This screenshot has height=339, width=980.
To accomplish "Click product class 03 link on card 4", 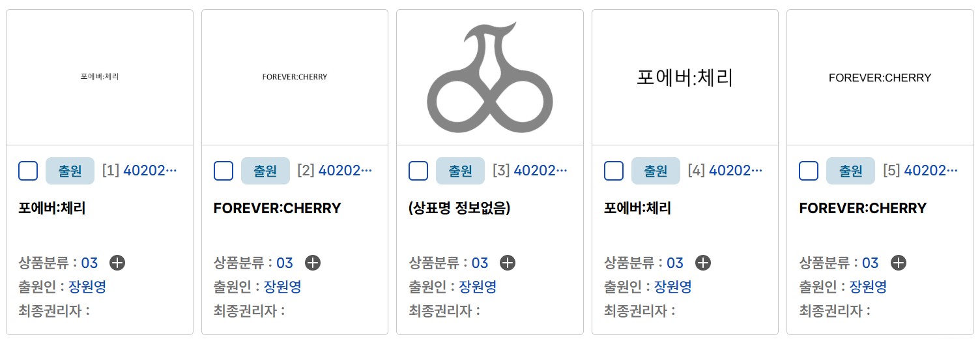I will (x=674, y=263).
